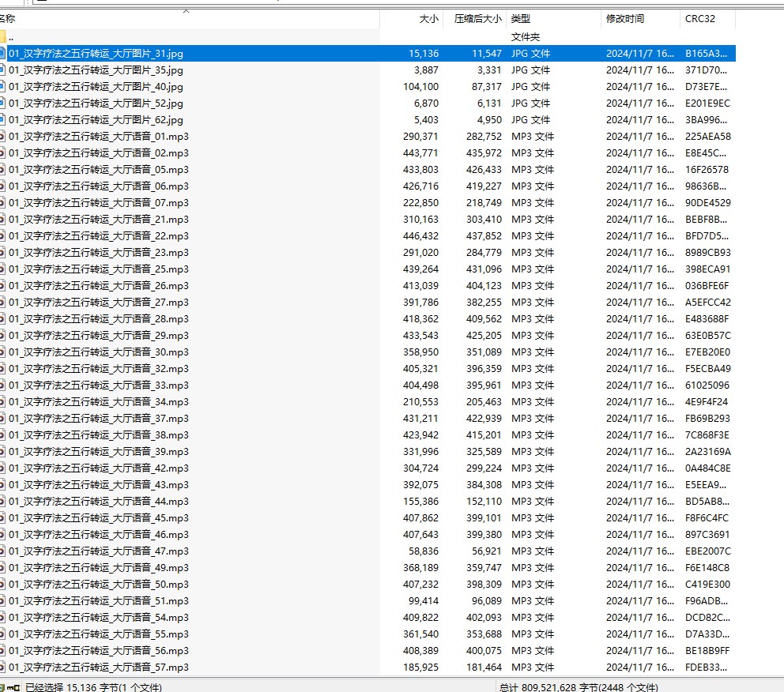Click the sort arrow above the 名称 column
Viewport: 784px width, 692px height.
click(x=187, y=11)
